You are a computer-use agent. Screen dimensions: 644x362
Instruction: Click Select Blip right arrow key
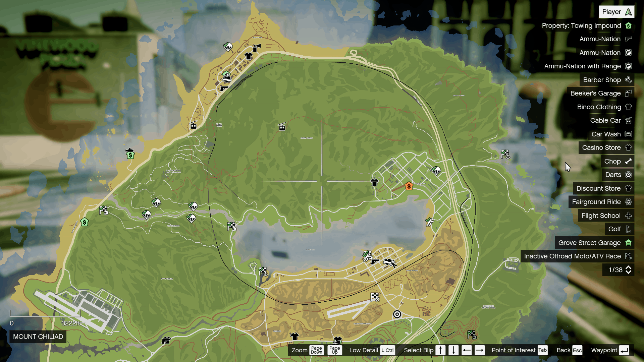pyautogui.click(x=480, y=350)
